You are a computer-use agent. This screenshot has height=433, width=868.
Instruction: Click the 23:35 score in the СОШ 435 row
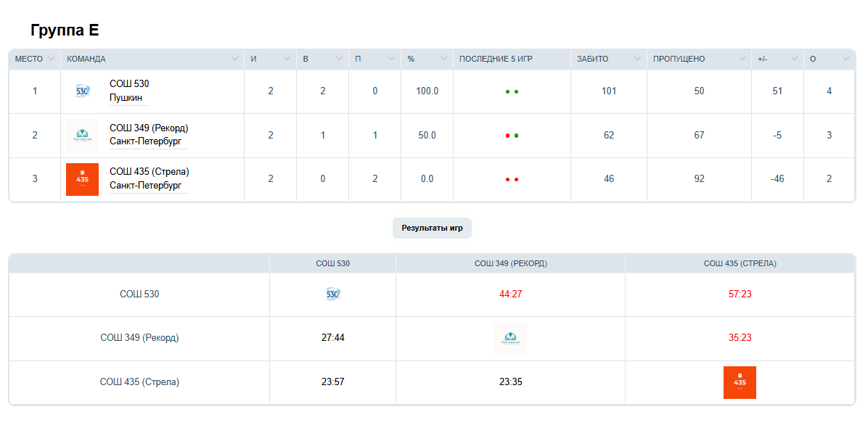510,382
